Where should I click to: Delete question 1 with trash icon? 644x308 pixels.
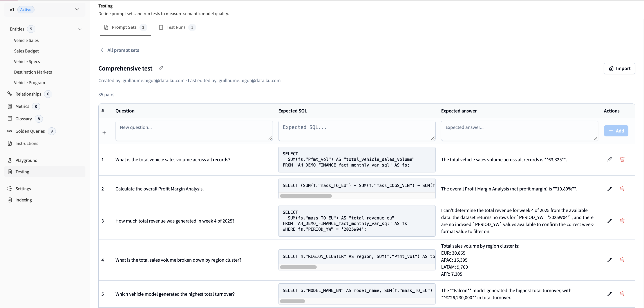pyautogui.click(x=622, y=159)
